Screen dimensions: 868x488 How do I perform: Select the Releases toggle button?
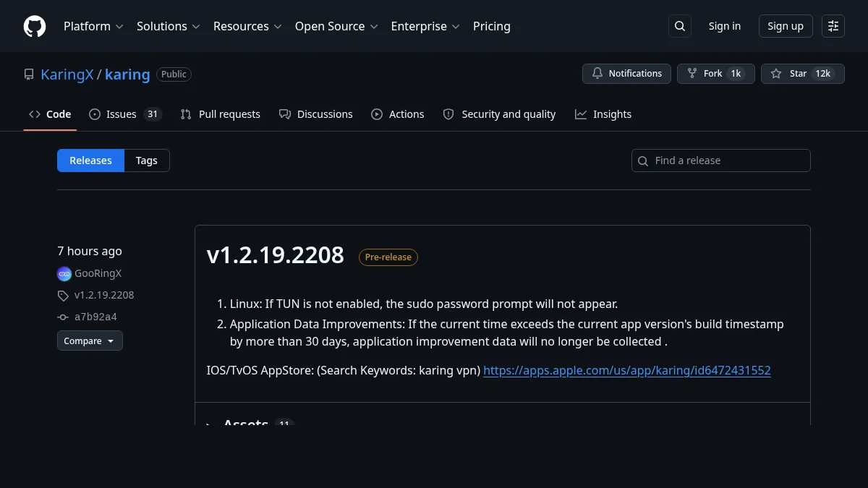click(91, 160)
